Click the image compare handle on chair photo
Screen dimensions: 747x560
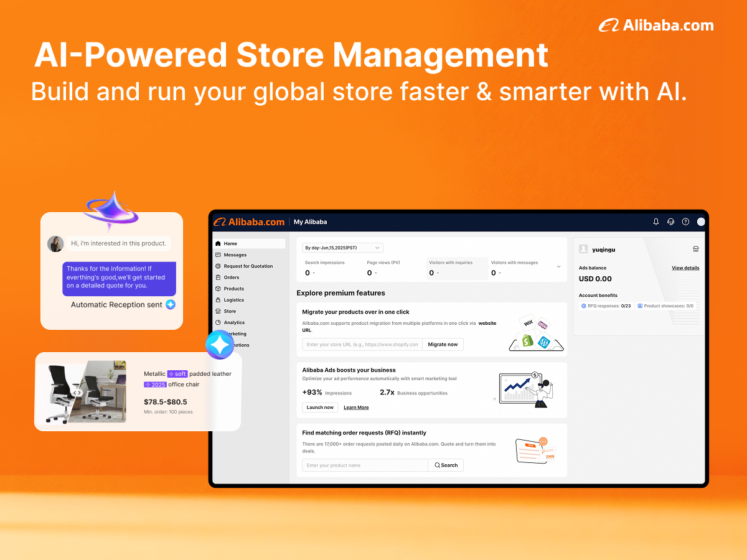(x=77, y=393)
